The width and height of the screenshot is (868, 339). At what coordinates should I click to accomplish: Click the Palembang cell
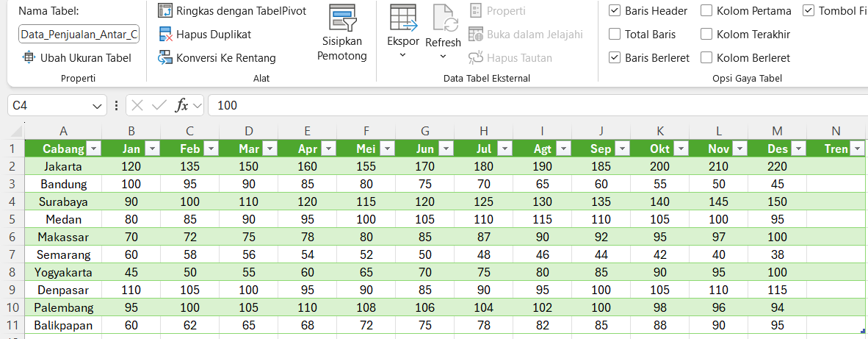tap(64, 308)
